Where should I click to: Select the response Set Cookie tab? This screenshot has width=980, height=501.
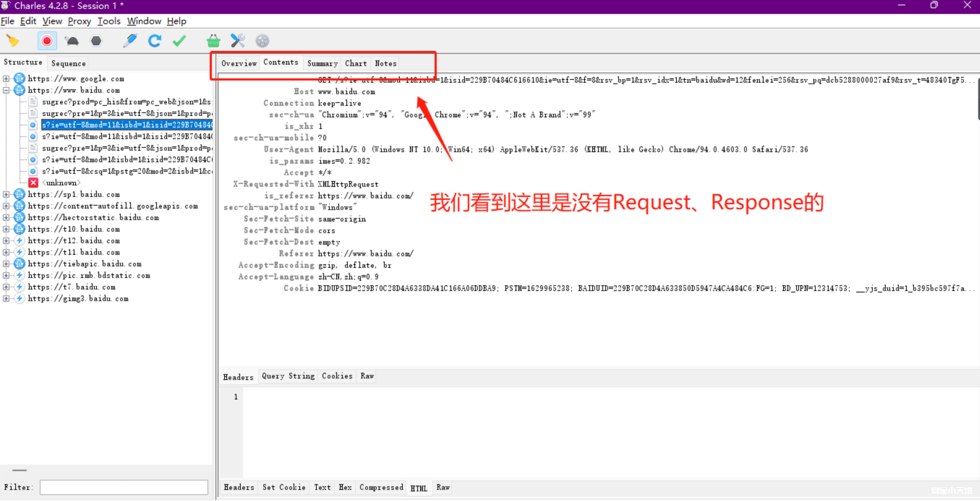tap(284, 487)
